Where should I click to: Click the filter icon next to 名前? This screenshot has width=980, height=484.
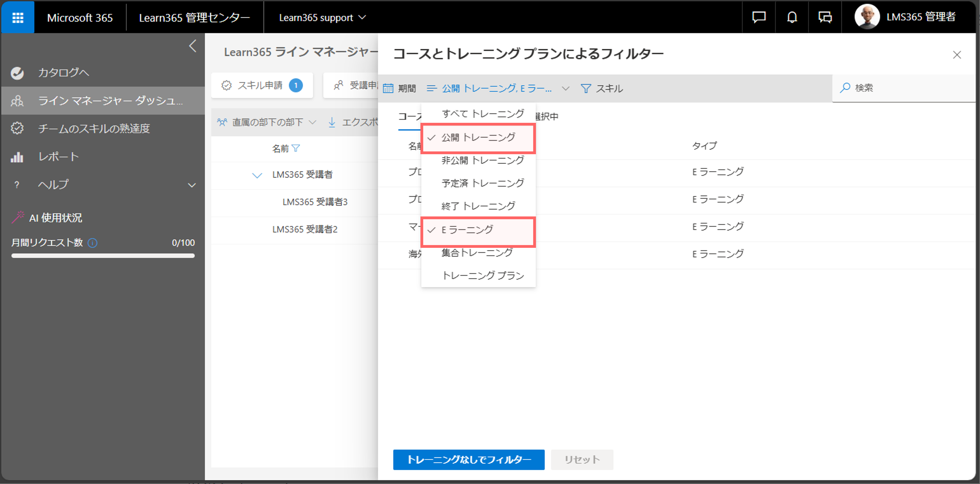click(x=296, y=148)
